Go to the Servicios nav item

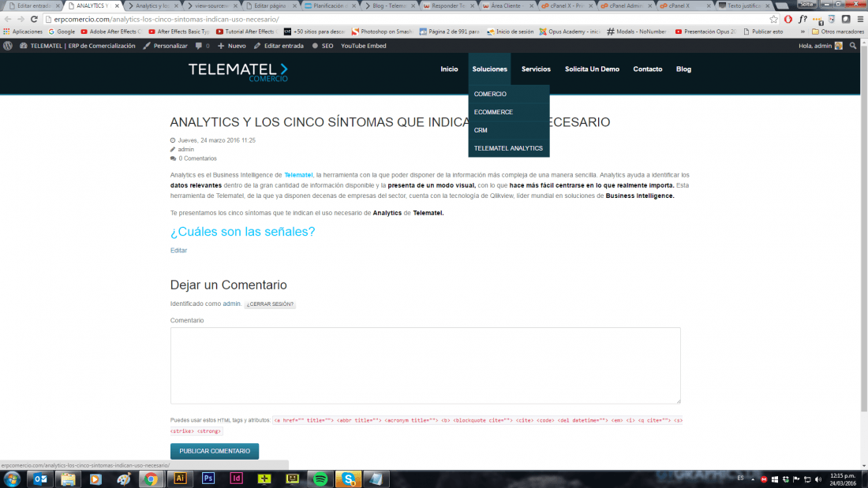coord(536,69)
